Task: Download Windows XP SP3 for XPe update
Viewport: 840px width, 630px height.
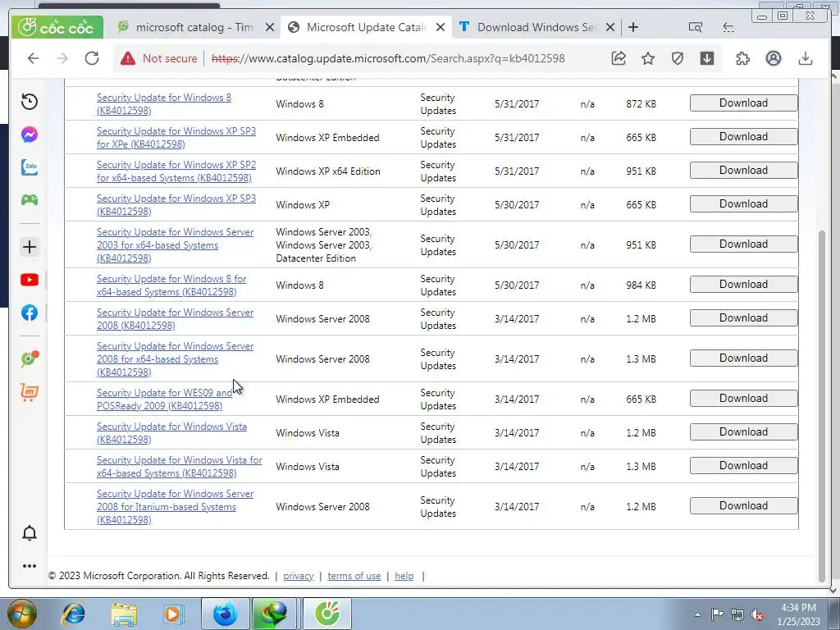Action: click(743, 137)
